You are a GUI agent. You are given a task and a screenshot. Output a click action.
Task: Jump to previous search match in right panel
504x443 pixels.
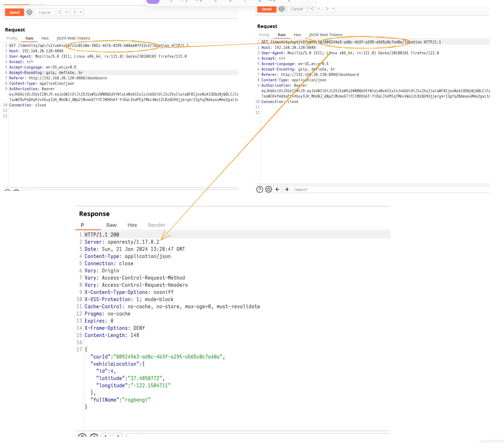point(278,190)
